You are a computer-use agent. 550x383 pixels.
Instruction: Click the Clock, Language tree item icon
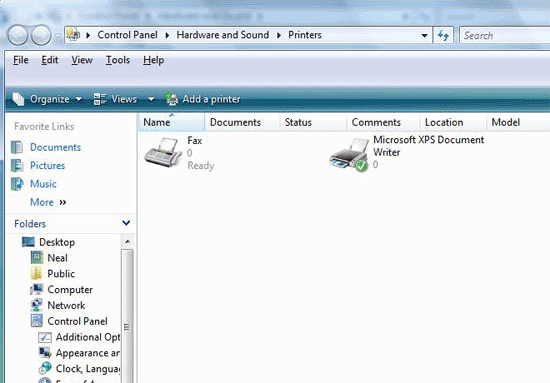pos(45,368)
